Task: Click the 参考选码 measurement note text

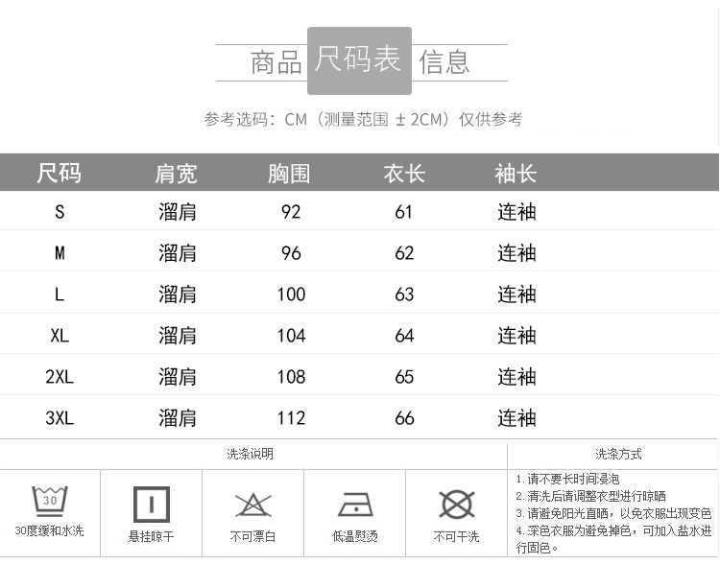Action: pos(363,120)
